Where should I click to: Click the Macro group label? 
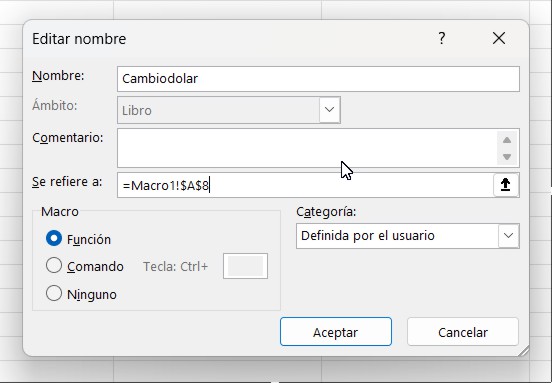pyautogui.click(x=60, y=212)
